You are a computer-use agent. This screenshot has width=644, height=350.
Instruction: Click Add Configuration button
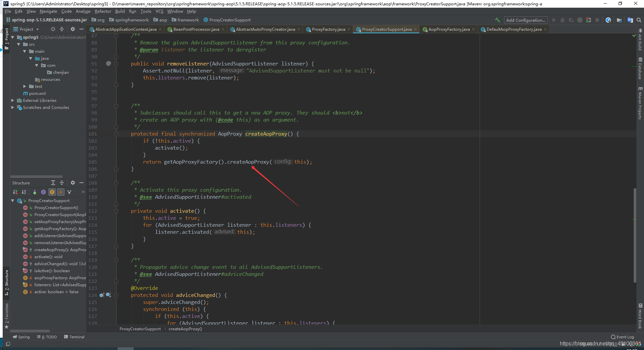coord(526,20)
